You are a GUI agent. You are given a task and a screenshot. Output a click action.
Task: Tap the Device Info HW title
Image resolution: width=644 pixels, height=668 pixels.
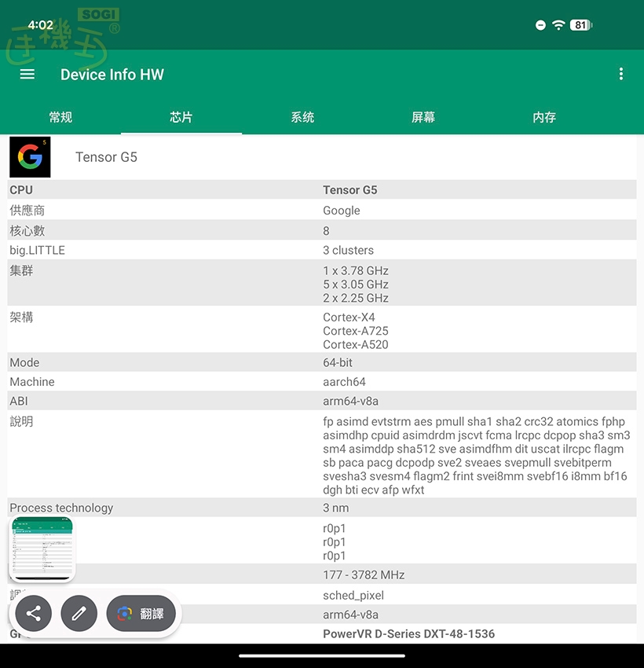[112, 75]
